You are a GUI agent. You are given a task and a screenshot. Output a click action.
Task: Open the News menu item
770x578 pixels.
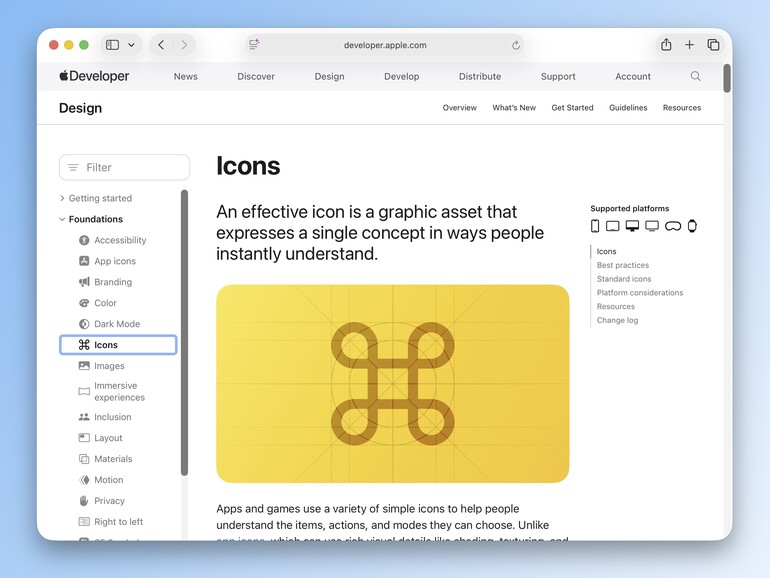(186, 77)
